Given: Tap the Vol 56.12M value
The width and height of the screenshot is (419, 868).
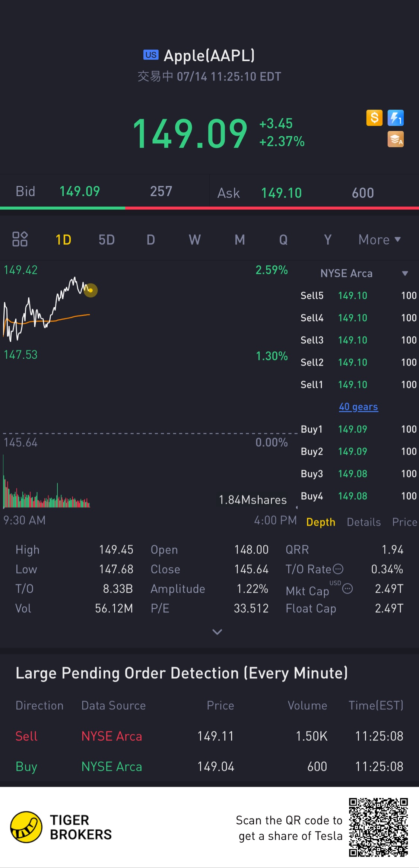Looking at the screenshot, I should (114, 608).
